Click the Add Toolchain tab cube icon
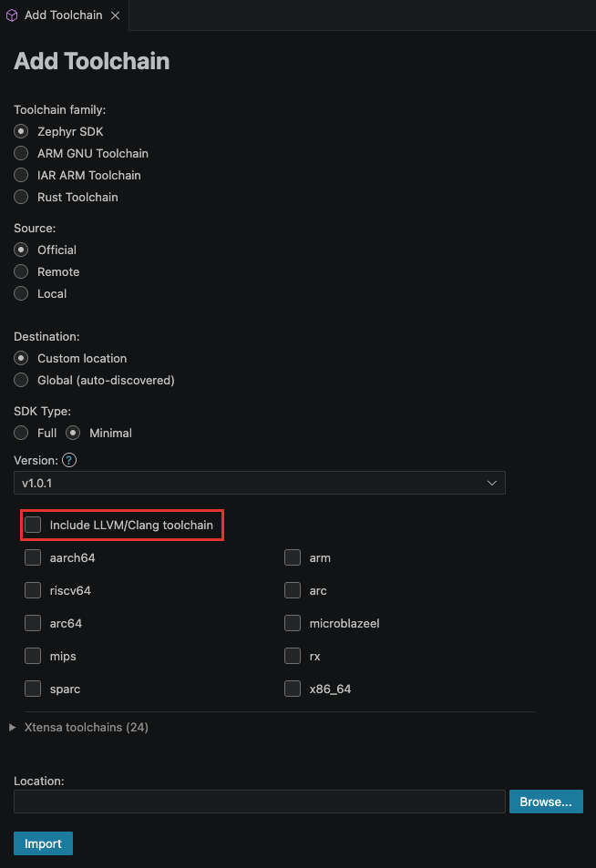Image resolution: width=596 pixels, height=868 pixels. pyautogui.click(x=12, y=15)
